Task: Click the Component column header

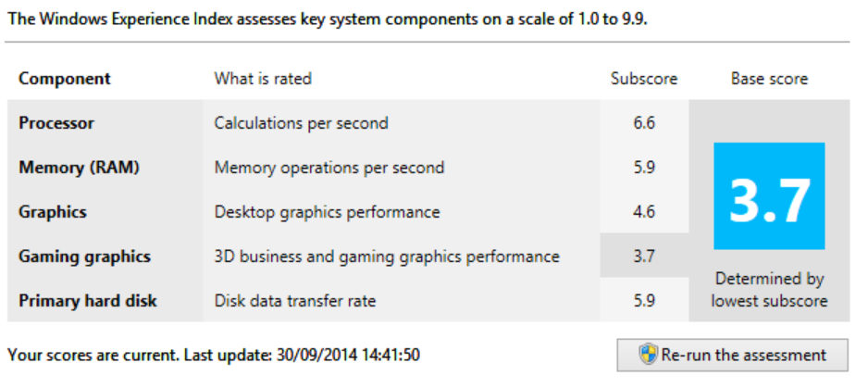Action: [x=64, y=79]
